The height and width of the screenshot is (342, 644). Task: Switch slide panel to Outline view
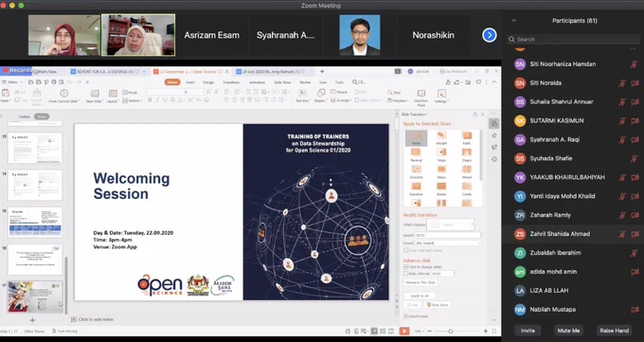pyautogui.click(x=25, y=117)
